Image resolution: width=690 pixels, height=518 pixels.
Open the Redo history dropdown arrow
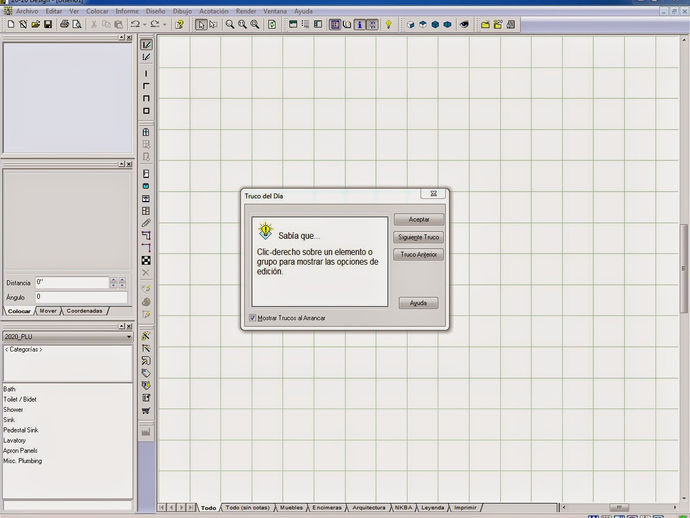[x=165, y=24]
